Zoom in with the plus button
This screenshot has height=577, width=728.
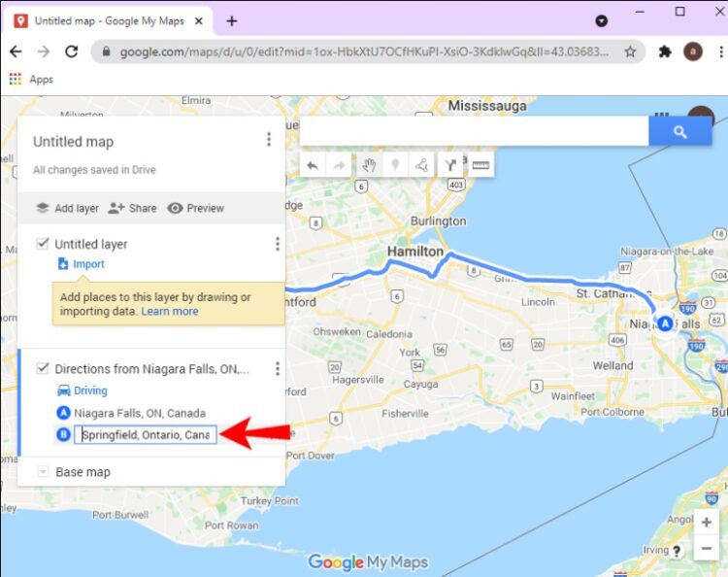click(x=707, y=523)
